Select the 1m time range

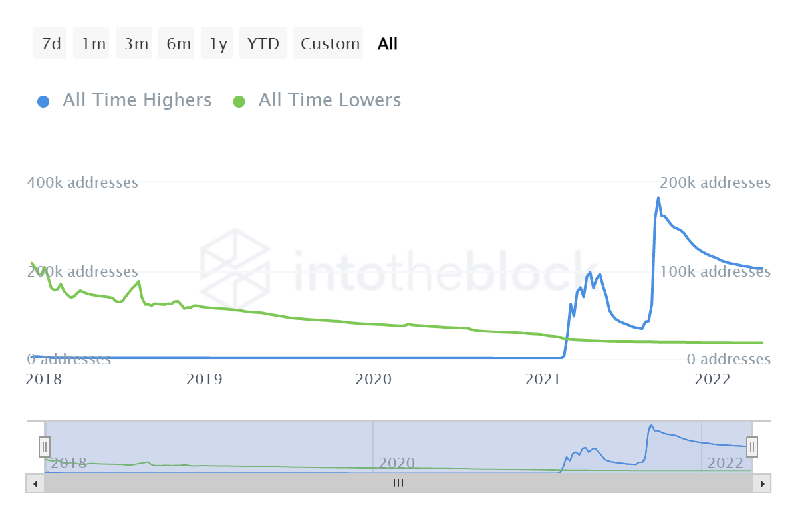[94, 44]
